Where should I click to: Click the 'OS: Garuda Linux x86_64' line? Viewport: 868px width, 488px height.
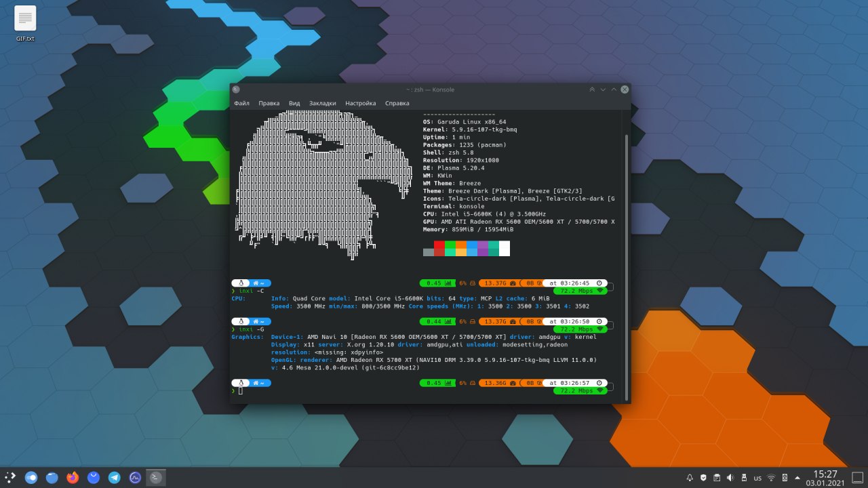click(465, 122)
